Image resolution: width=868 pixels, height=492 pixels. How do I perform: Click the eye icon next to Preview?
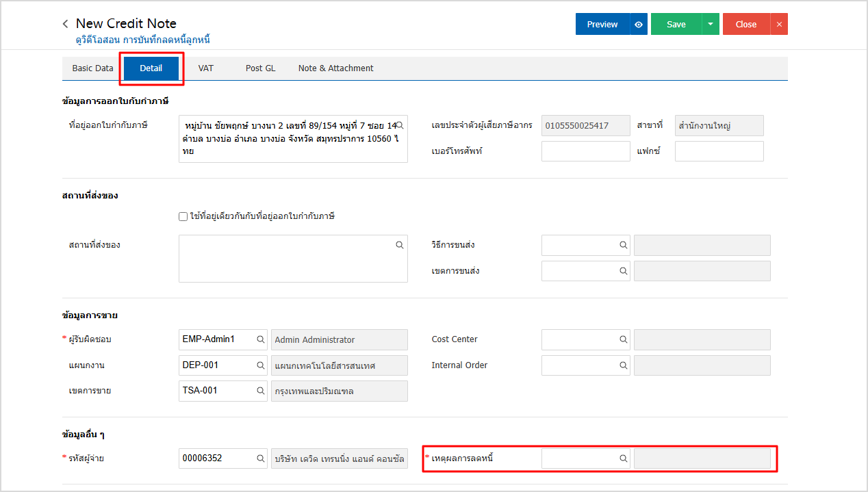[x=639, y=24]
